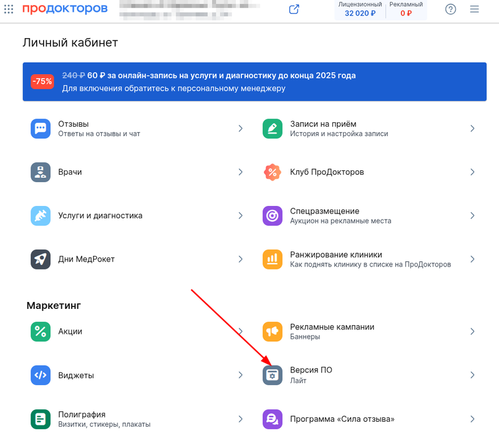Open the help question mark icon
499x448 pixels.
click(450, 9)
